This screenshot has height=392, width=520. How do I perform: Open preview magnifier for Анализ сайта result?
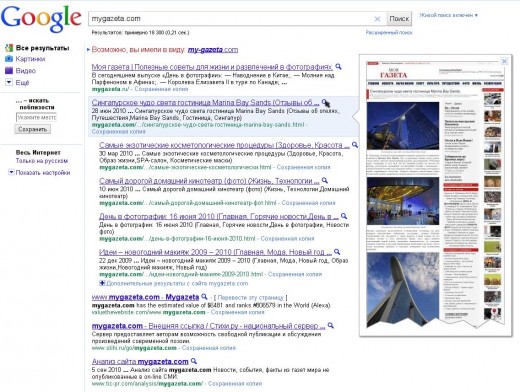[x=194, y=361]
